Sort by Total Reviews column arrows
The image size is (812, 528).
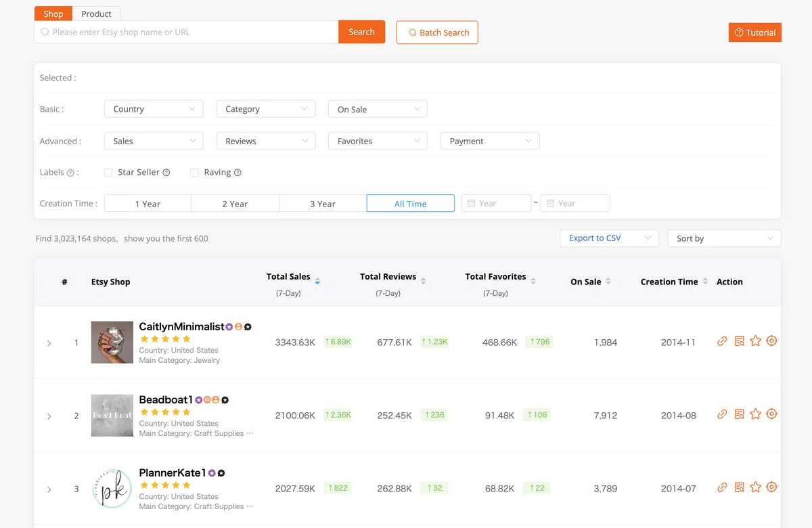point(424,281)
